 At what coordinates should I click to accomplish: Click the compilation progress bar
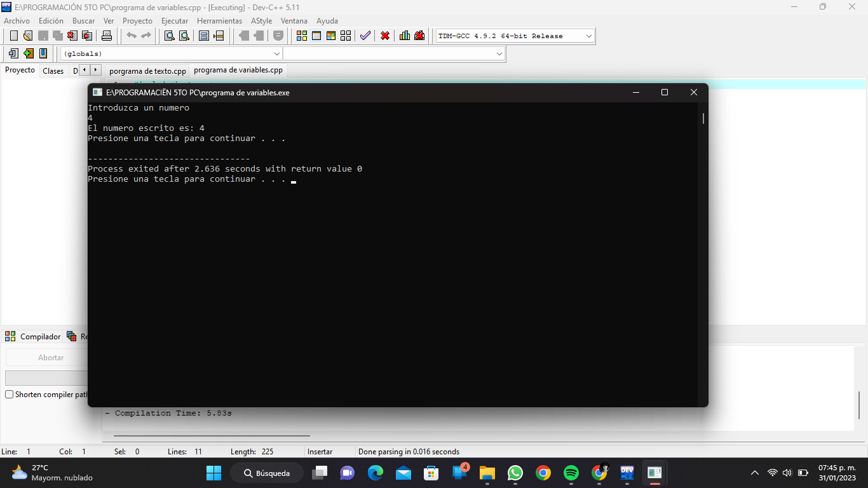coord(46,378)
